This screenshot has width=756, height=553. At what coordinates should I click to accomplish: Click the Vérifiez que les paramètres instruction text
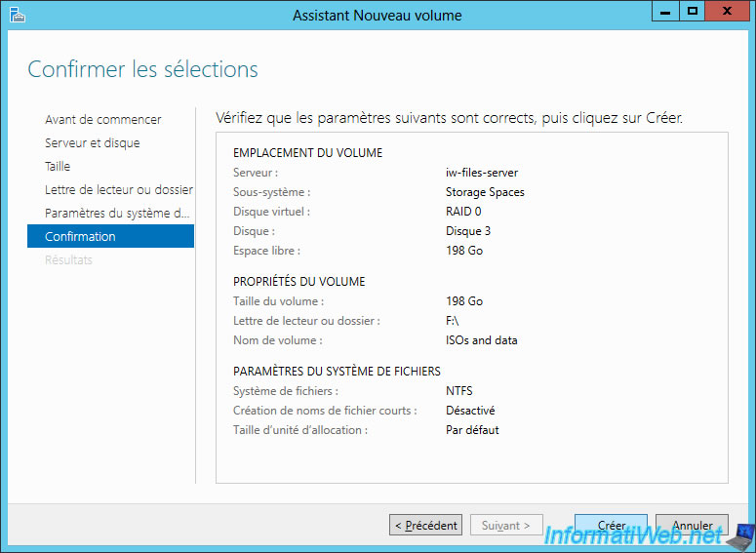(449, 118)
